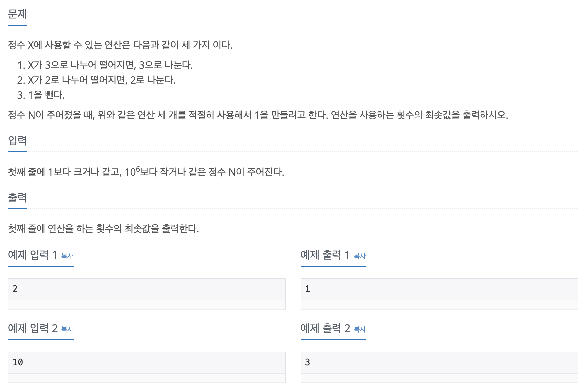This screenshot has width=588, height=390.
Task: Click the 복사 link for 예제 출력 2
Action: tap(360, 329)
